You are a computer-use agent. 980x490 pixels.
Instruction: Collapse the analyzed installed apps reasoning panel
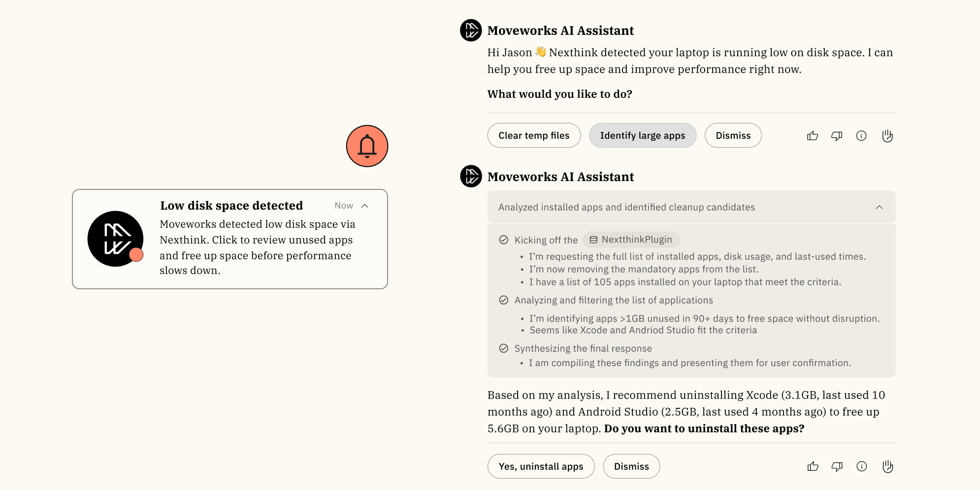(880, 207)
